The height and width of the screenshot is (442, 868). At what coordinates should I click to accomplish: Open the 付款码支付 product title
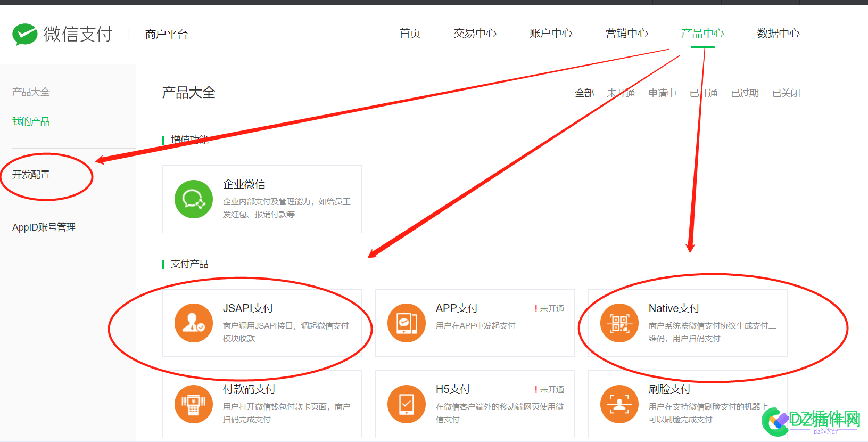click(249, 389)
